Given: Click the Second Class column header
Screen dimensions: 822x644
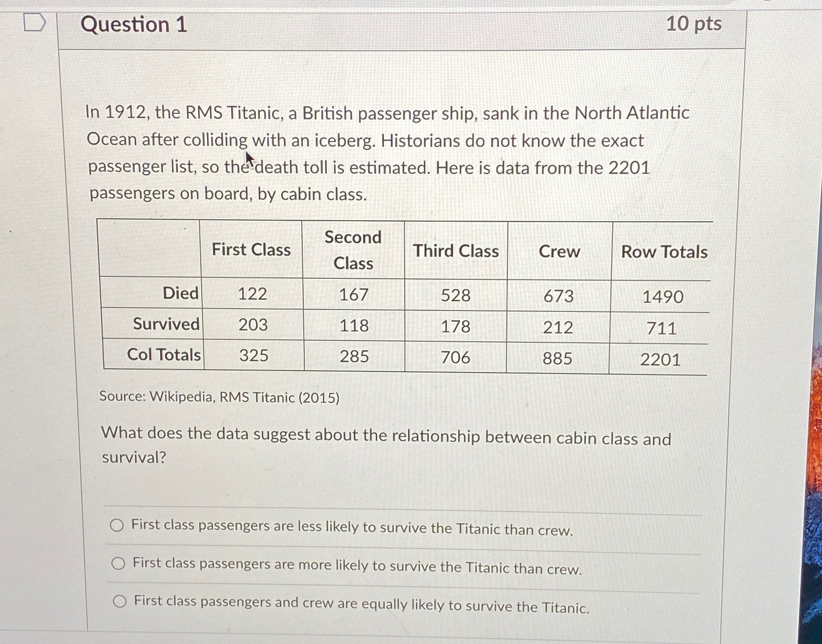Looking at the screenshot, I should (353, 250).
